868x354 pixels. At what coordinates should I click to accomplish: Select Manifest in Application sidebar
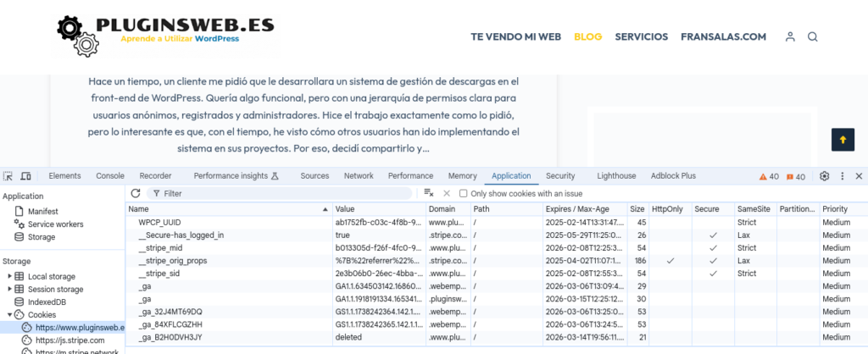click(x=43, y=211)
